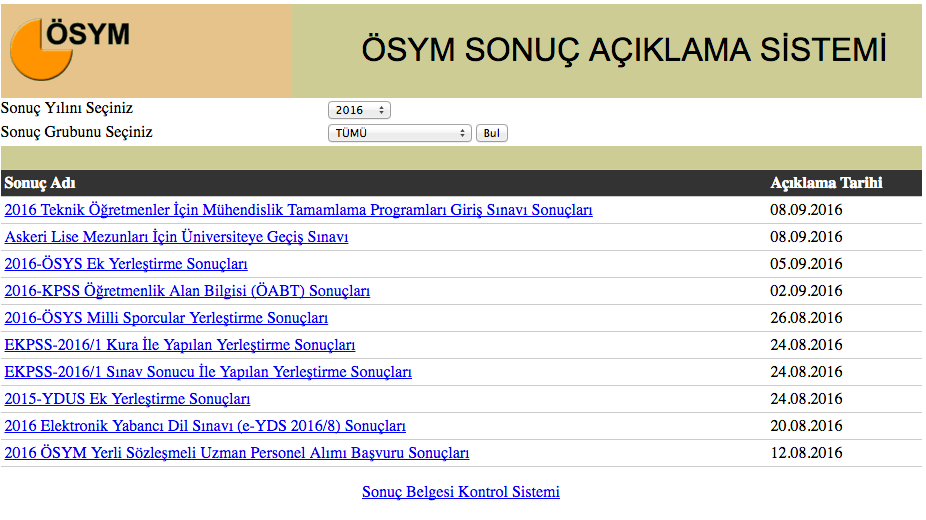Open the result year dropdown showing 2016
The width and height of the screenshot is (926, 520).
click(x=359, y=110)
